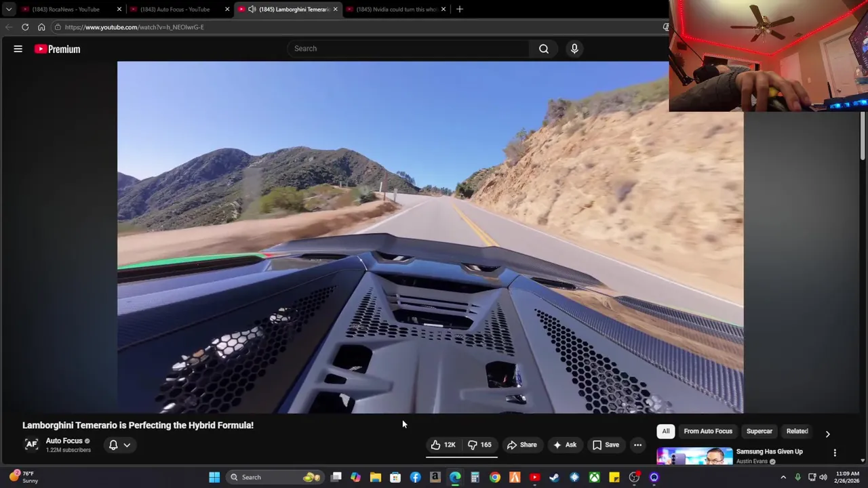
Task: Close the Nvidia tab
Action: tap(443, 9)
